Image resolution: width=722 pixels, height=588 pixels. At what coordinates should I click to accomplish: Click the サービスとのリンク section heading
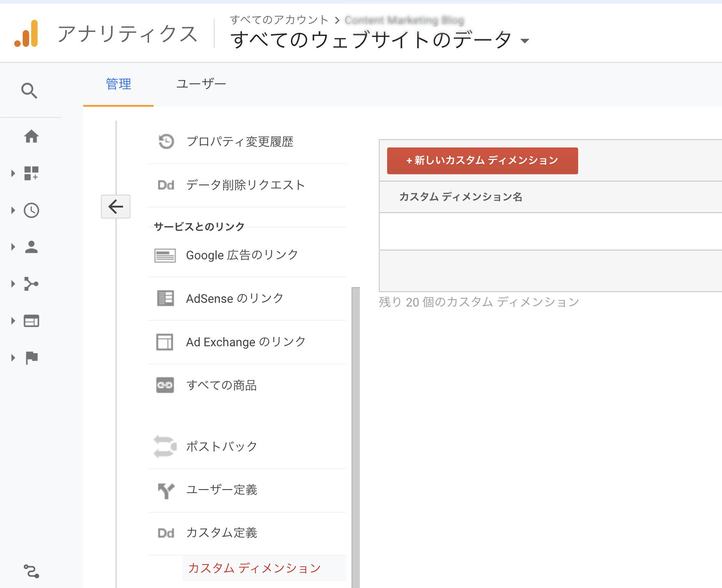199,227
